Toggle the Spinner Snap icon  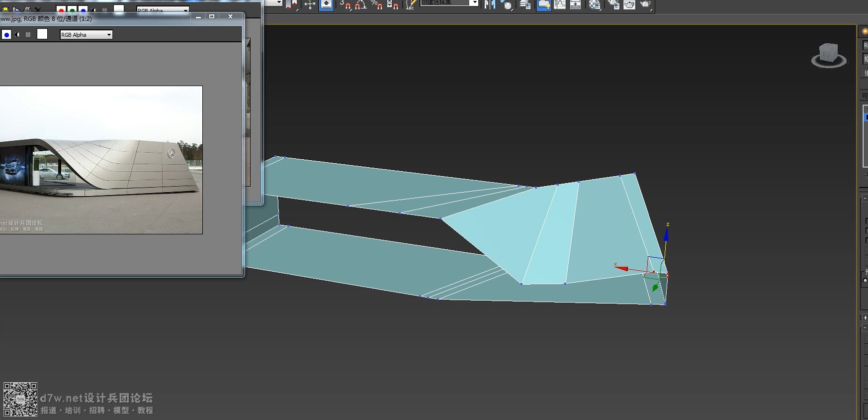tap(393, 5)
